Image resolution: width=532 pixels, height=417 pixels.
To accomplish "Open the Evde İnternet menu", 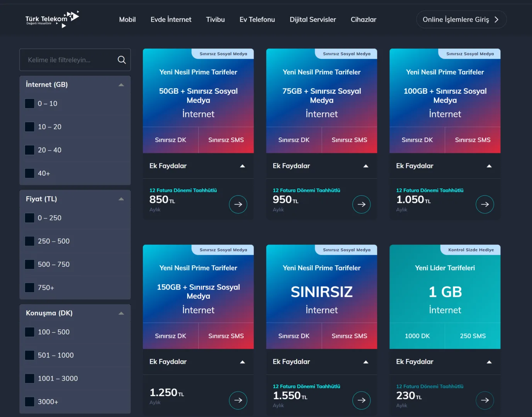I will point(171,19).
